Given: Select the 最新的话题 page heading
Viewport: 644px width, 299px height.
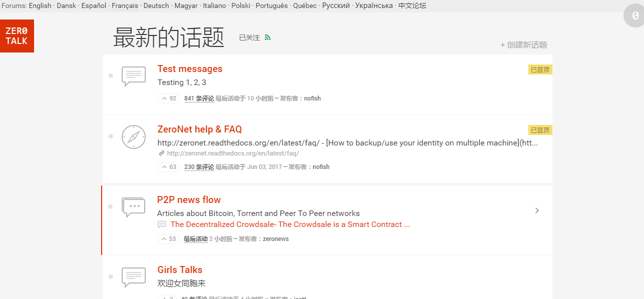Looking at the screenshot, I should [169, 37].
